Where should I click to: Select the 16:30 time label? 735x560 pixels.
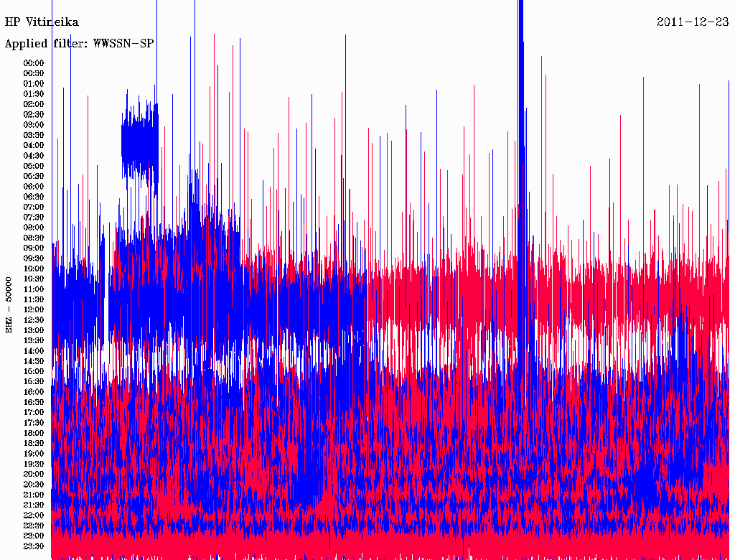pos(34,402)
